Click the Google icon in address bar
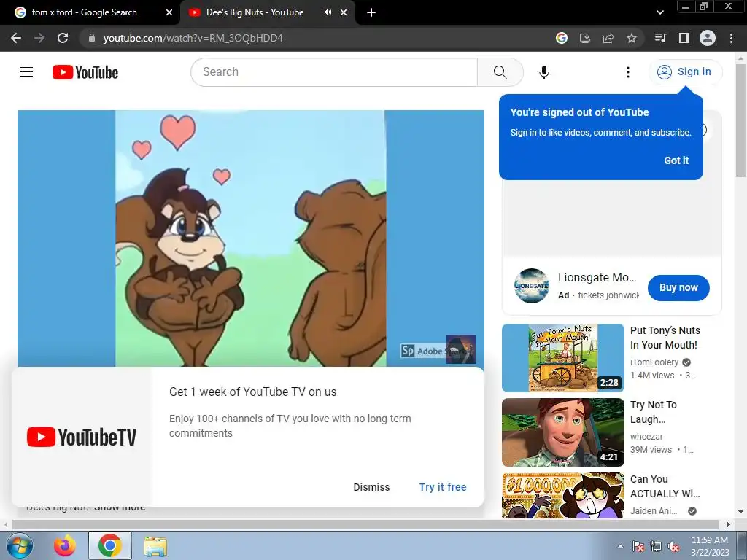 [x=562, y=38]
